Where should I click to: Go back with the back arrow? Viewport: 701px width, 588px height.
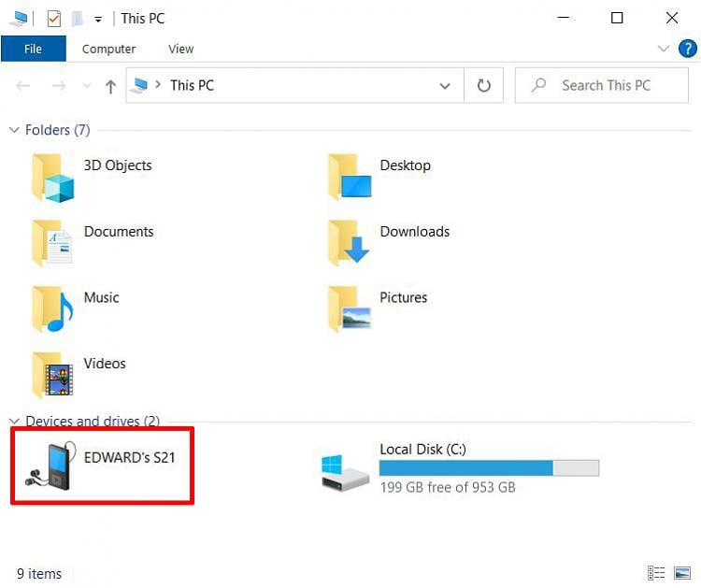click(22, 85)
